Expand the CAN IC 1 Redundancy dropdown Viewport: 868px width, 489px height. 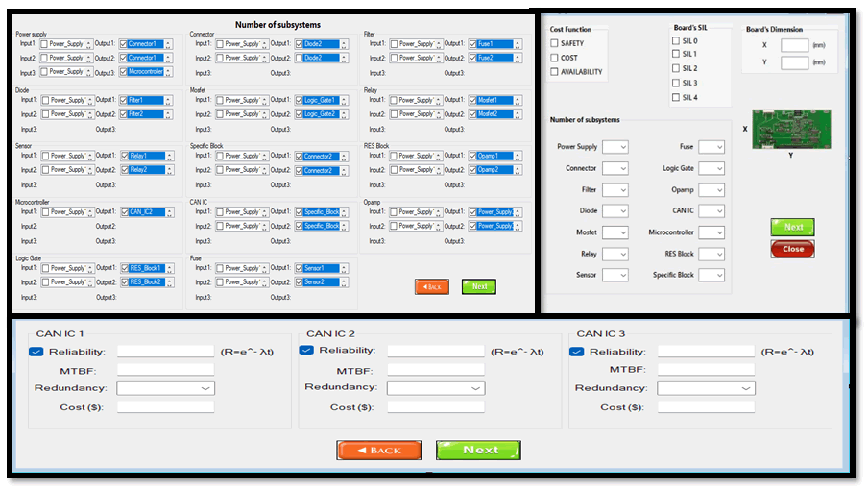tap(165, 388)
